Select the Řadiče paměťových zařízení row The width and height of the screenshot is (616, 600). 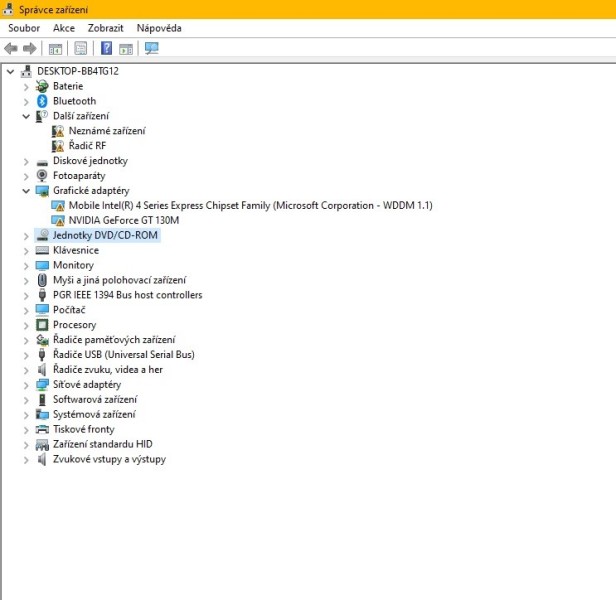coord(114,340)
